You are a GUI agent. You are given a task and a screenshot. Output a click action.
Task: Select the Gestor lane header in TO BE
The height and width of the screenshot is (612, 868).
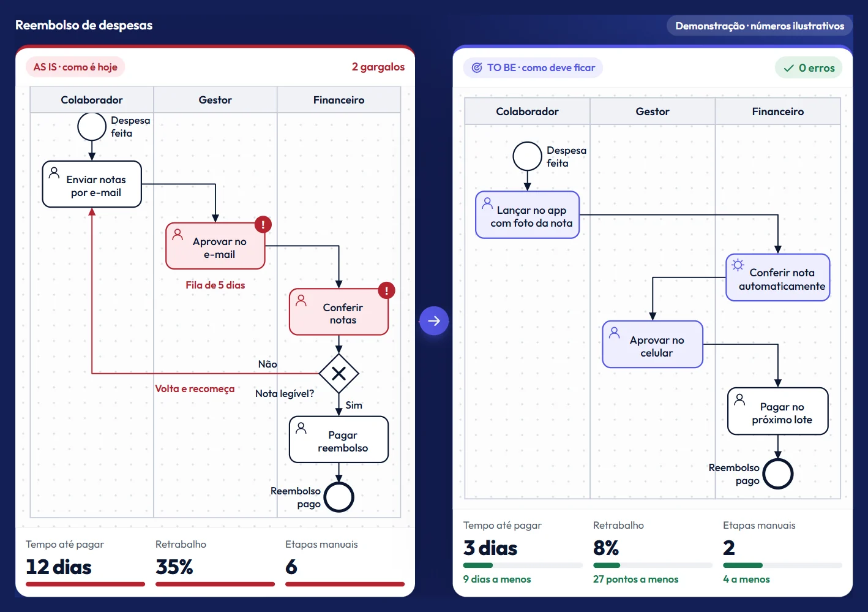point(653,111)
